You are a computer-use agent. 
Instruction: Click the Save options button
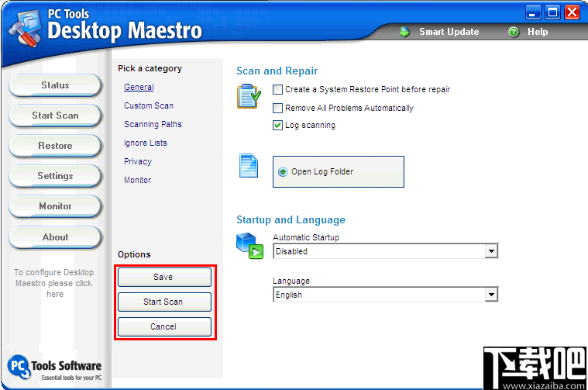pos(165,277)
